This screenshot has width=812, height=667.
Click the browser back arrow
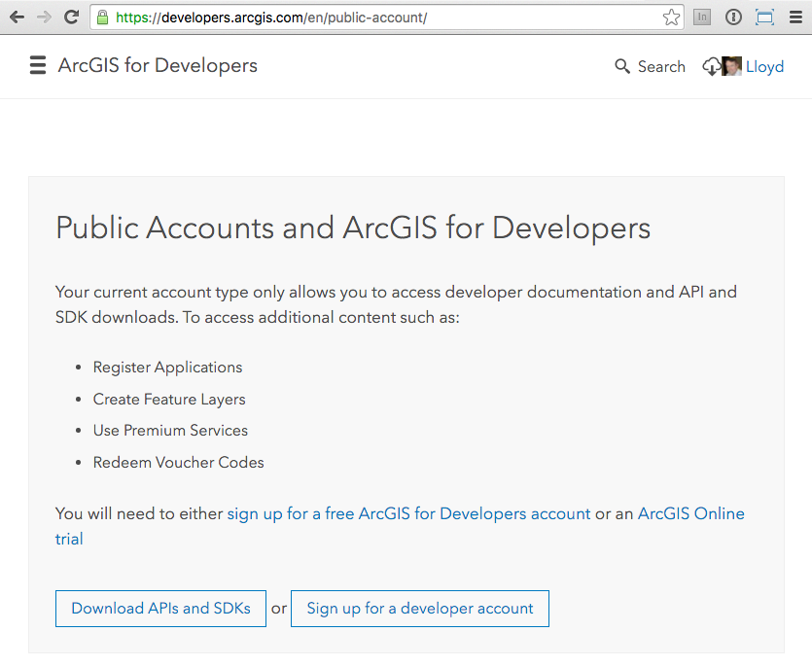[17, 18]
